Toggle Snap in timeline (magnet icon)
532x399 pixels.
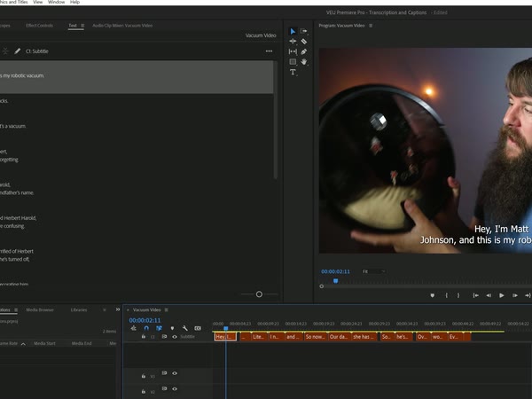tap(146, 328)
